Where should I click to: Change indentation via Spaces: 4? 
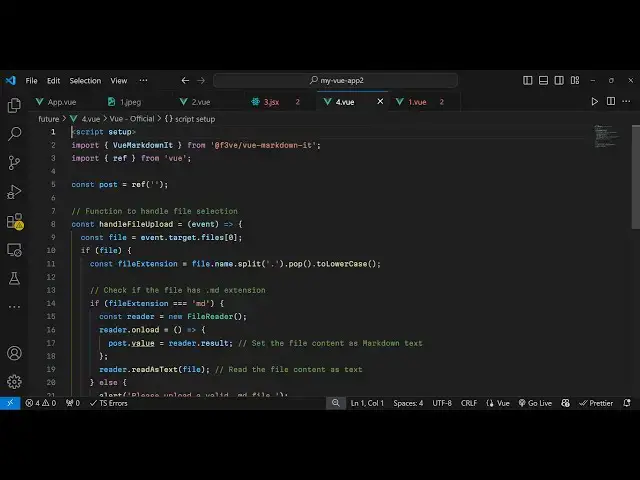point(408,403)
